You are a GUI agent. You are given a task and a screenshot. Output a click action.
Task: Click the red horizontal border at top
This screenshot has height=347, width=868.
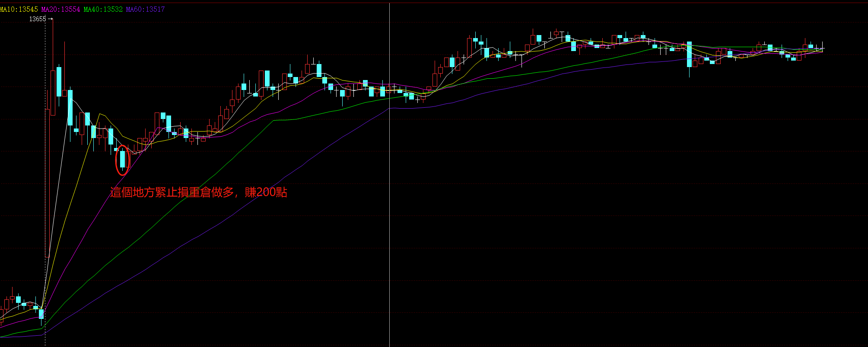432,3
